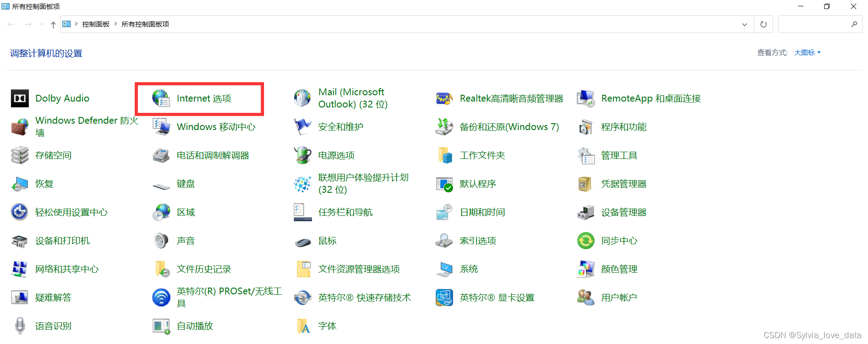Open 设备和打印机 icon
Viewport: 868px width, 344px height.
tap(20, 241)
